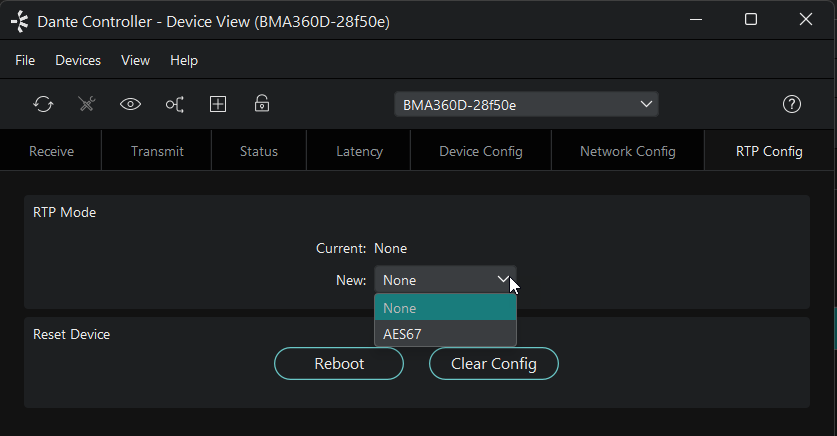Image resolution: width=837 pixels, height=436 pixels.
Task: Minimize the Dante Controller window
Action: [696, 20]
